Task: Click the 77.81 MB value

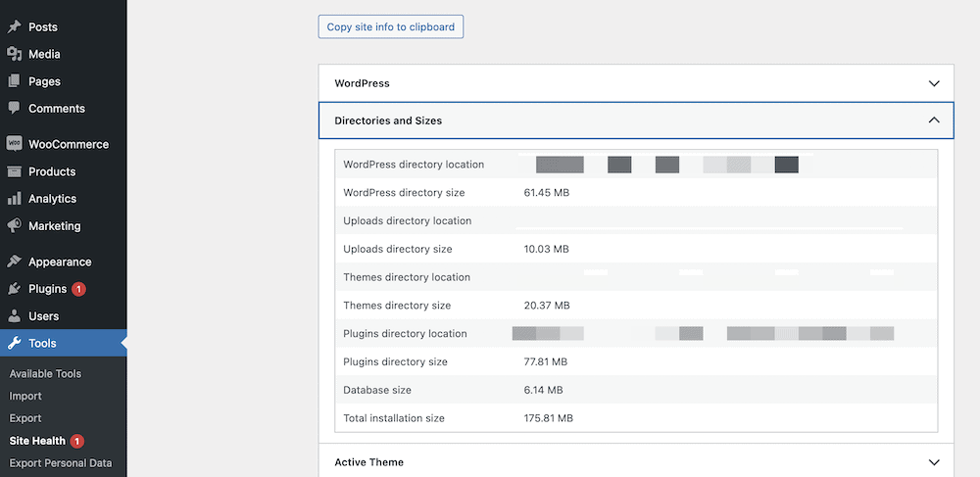Action: (x=546, y=361)
